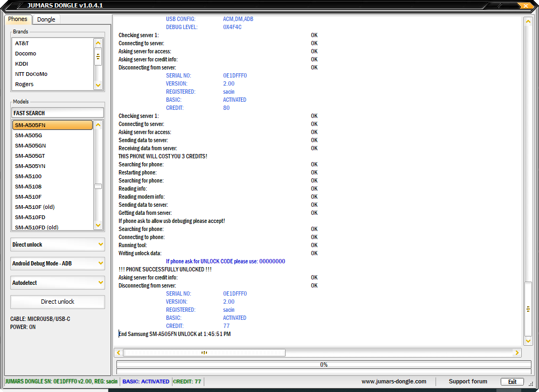
Task: Click the Models list scrollbar thumb
Action: point(98,186)
